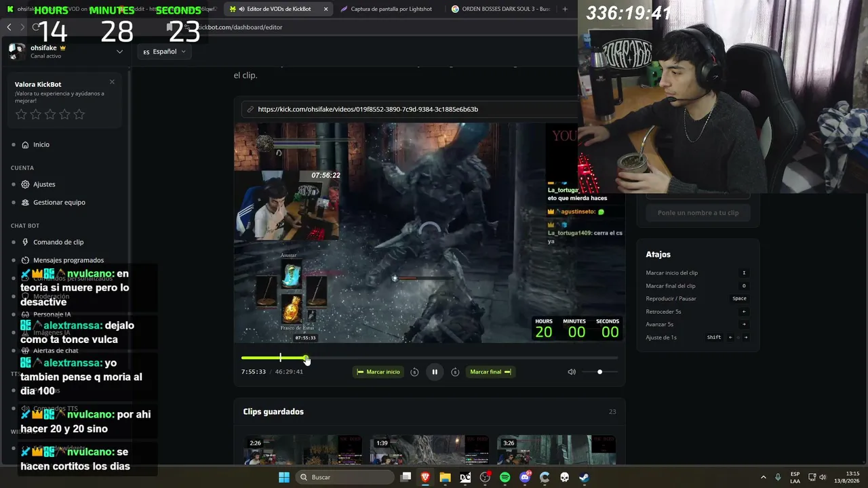Click the clip name field Ponle un nombre
868x488 pixels.
(x=698, y=213)
